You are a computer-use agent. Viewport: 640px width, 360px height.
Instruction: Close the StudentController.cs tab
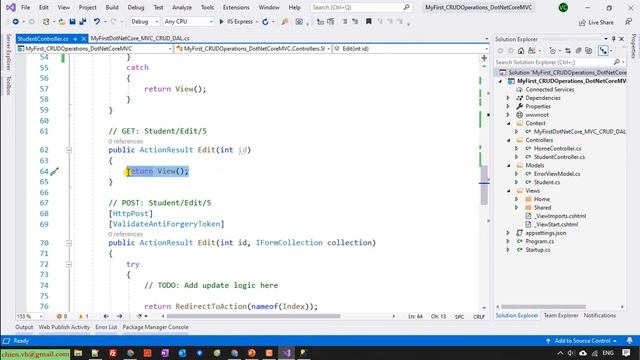tap(84, 39)
